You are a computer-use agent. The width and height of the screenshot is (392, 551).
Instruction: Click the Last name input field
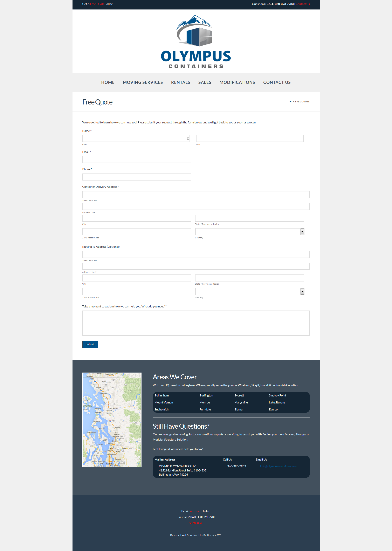(250, 138)
